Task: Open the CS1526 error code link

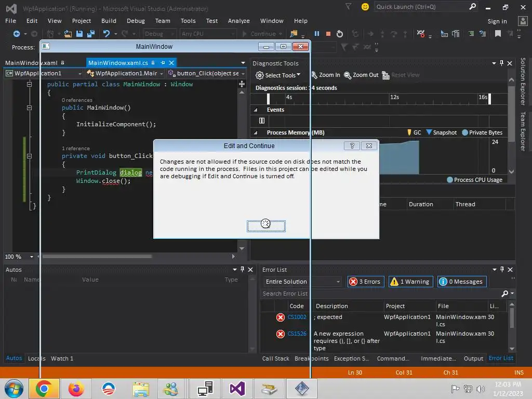Action: (297, 334)
